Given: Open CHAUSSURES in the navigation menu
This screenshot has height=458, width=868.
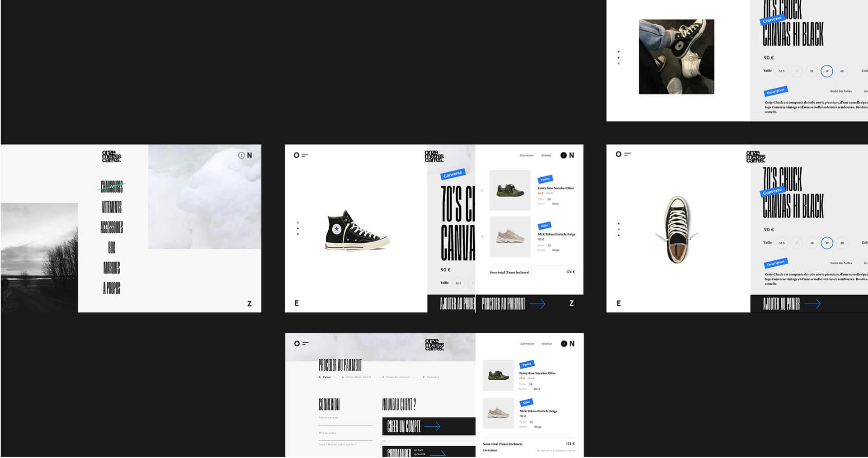Looking at the screenshot, I should [112, 186].
